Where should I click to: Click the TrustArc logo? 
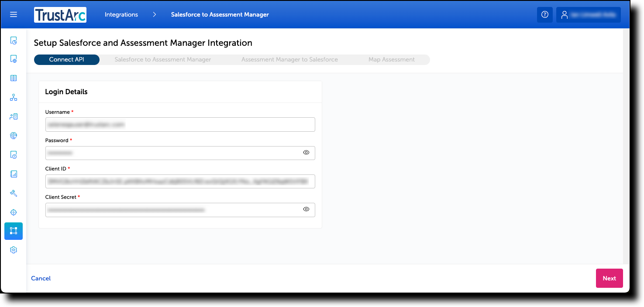[x=60, y=14]
